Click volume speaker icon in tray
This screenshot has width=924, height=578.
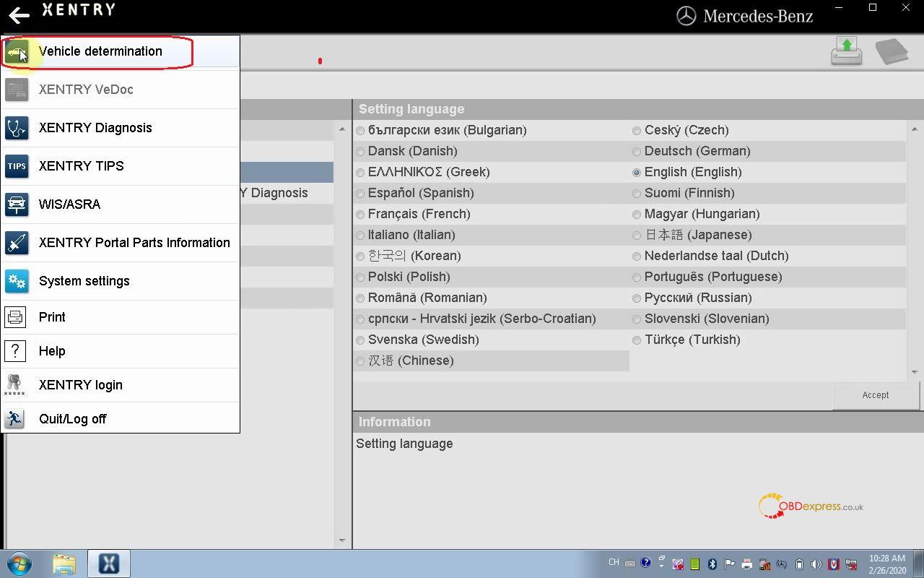point(816,564)
